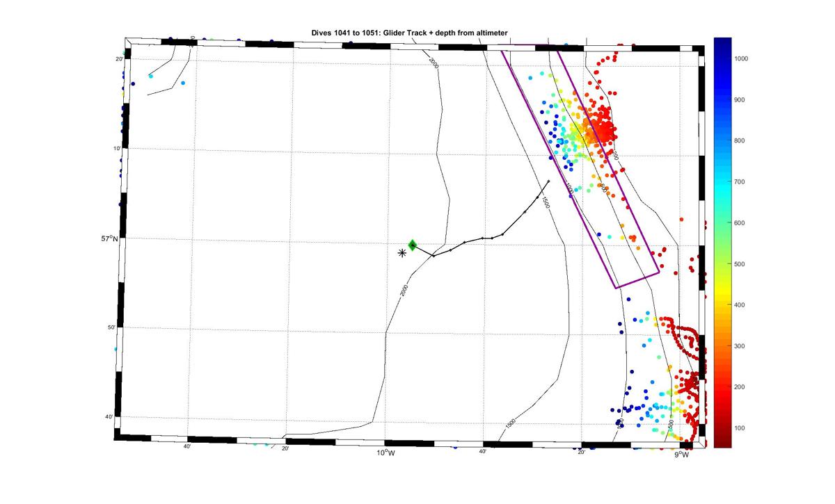Image resolution: width=835 pixels, height=504 pixels.
Task: Click colorbar tick label '1000'
Action: point(742,59)
